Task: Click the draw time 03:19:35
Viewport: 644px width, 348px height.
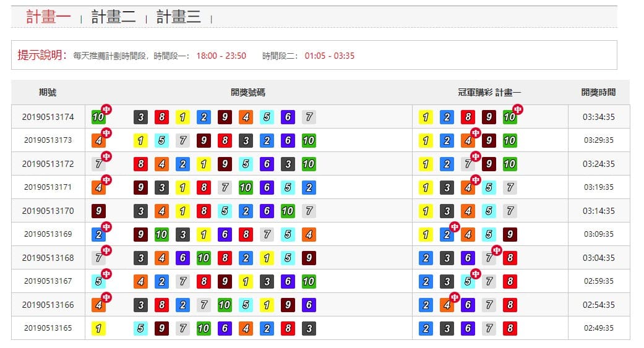Action: click(x=598, y=187)
